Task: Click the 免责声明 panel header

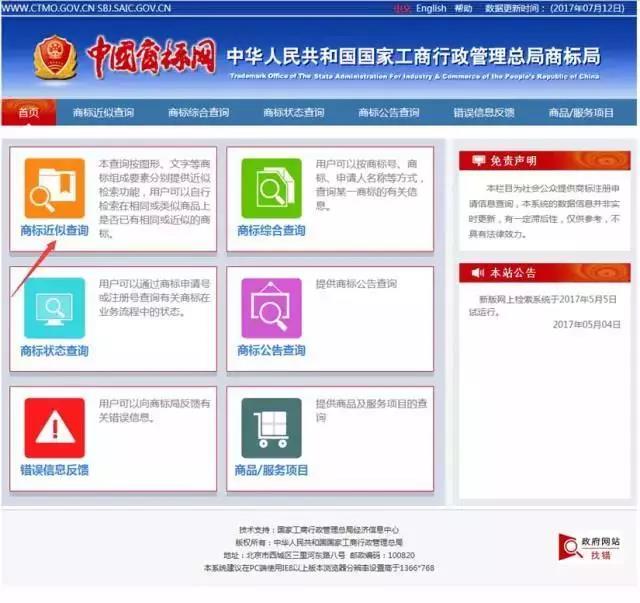Action: click(544, 160)
